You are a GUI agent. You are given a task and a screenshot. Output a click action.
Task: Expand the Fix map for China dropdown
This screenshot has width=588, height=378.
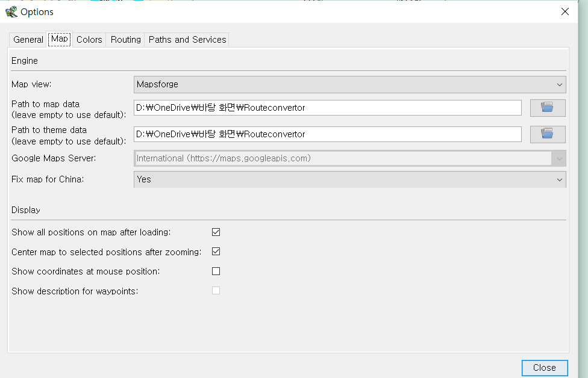tap(349, 179)
